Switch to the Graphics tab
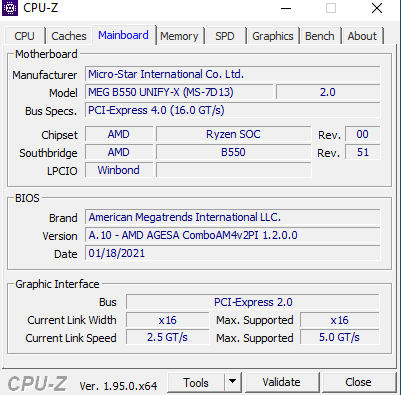 coord(273,36)
